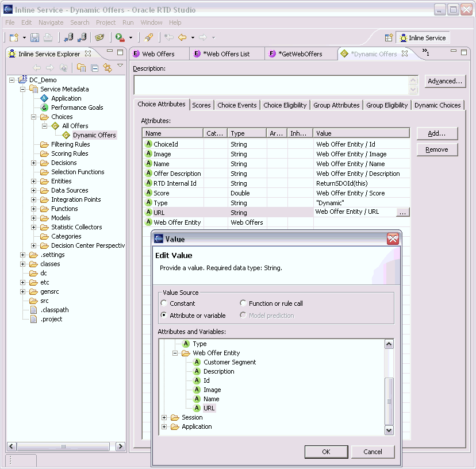Click the deploy toolbar icon
476x469 pixels.
pyautogui.click(x=68, y=37)
